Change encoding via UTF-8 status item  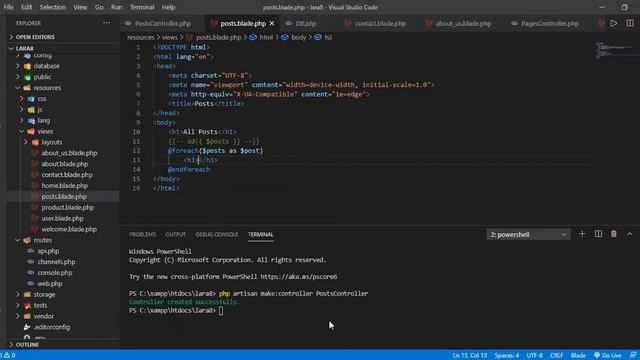pos(534,355)
